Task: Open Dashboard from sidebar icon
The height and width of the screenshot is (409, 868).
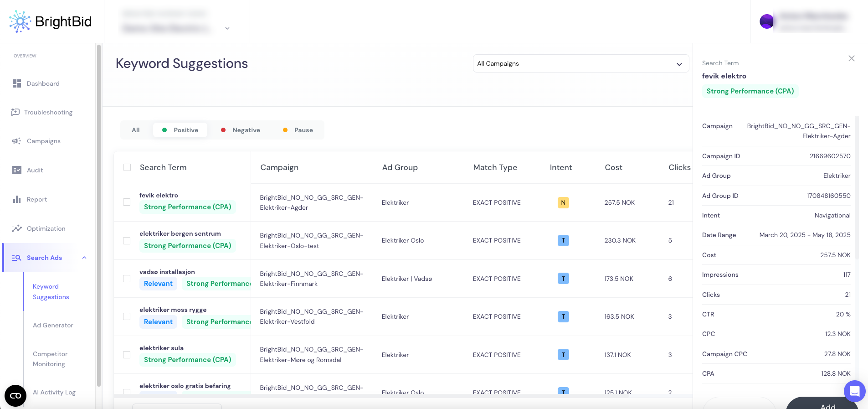Action: point(17,83)
